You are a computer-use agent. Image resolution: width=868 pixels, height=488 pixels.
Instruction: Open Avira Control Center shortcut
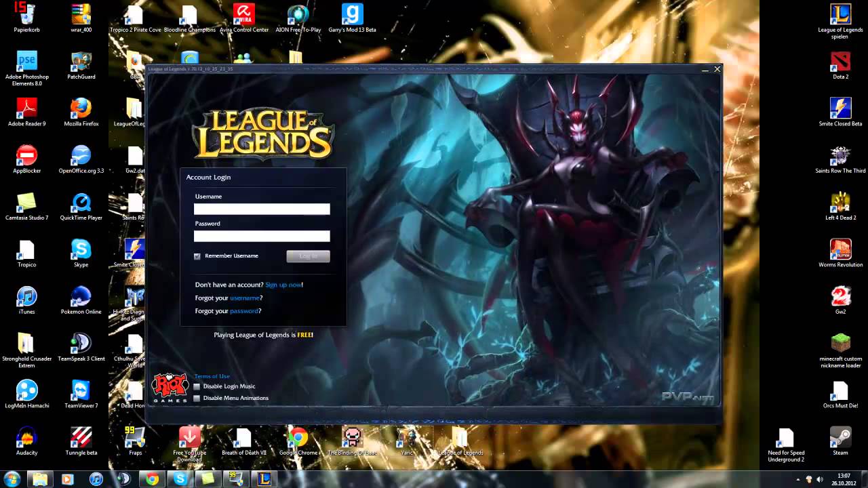coord(244,17)
